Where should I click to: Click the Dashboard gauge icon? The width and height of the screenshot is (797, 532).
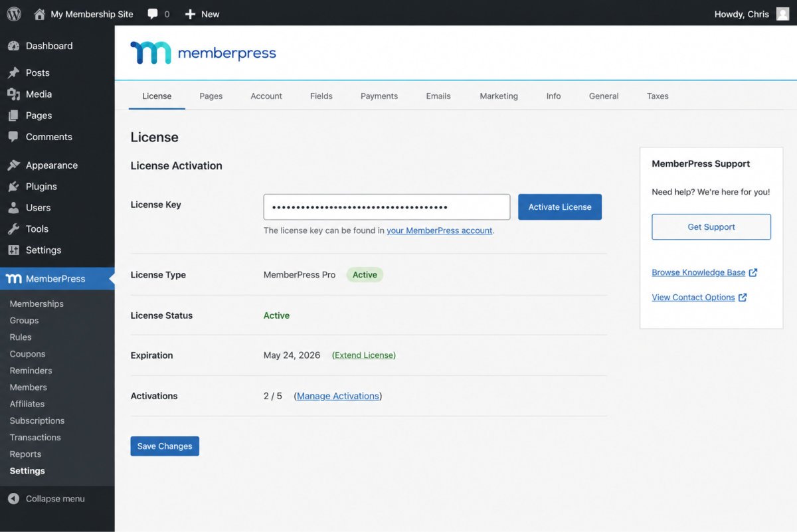13,46
